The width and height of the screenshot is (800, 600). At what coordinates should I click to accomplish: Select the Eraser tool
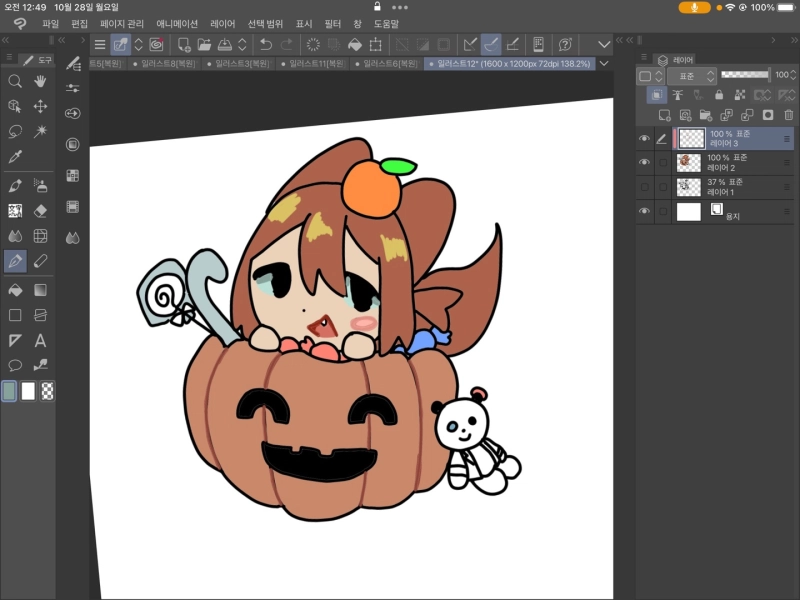click(41, 210)
